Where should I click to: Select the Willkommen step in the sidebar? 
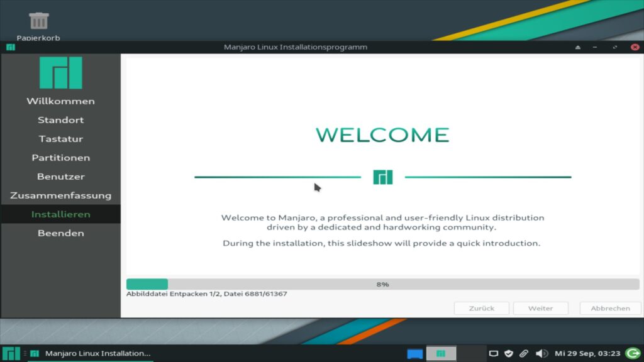pos(61,101)
